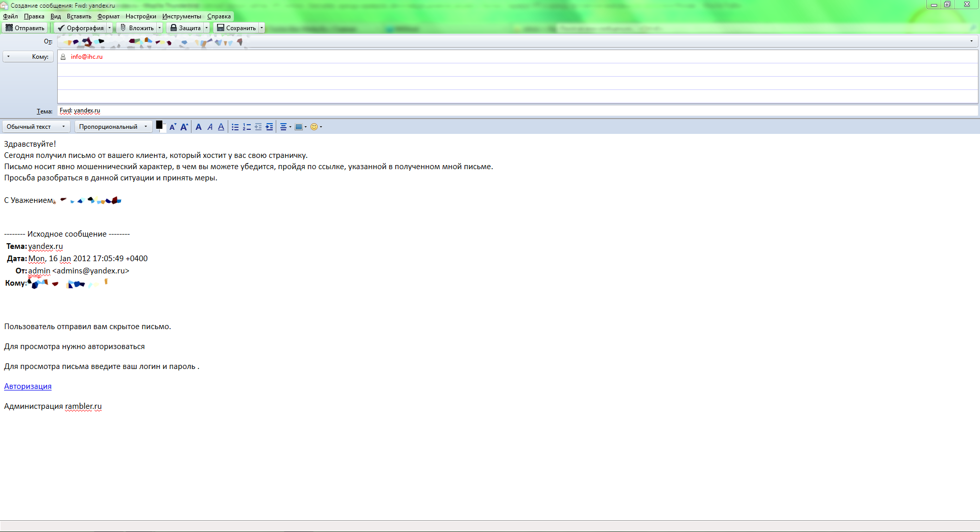The height and width of the screenshot is (532, 980).
Task: Click the Сохранить save button
Action: pos(236,28)
